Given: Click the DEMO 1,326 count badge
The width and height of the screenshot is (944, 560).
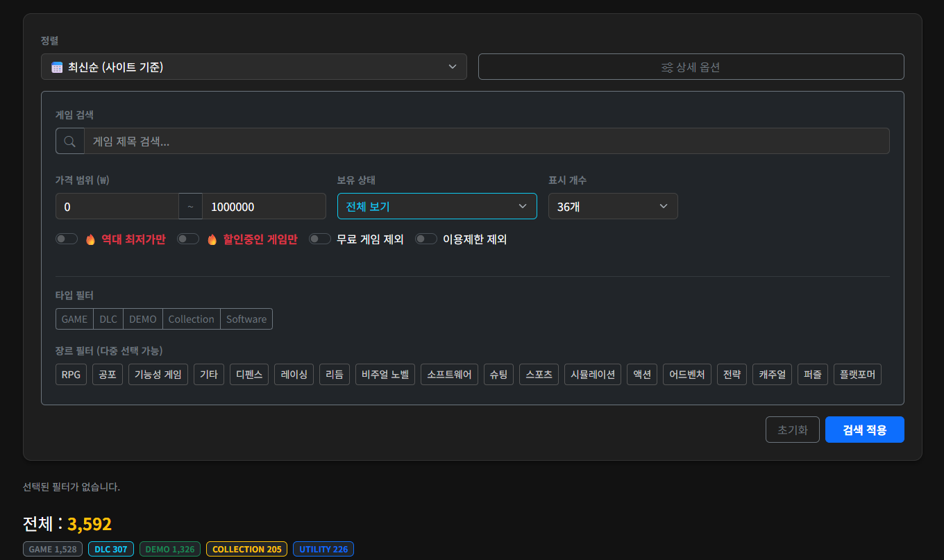Looking at the screenshot, I should pos(170,549).
